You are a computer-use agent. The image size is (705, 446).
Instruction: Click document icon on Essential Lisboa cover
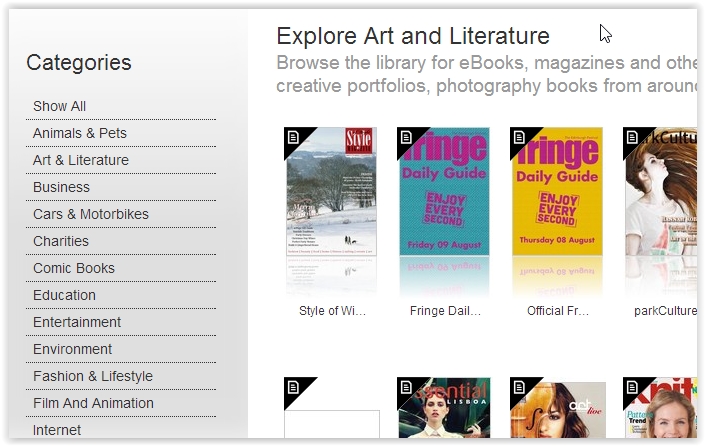406,386
